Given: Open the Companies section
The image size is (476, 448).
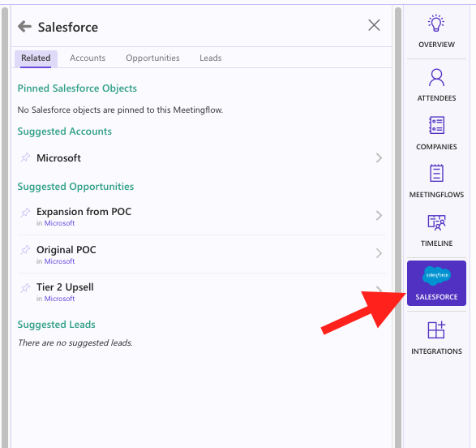Looking at the screenshot, I should pyautogui.click(x=436, y=133).
